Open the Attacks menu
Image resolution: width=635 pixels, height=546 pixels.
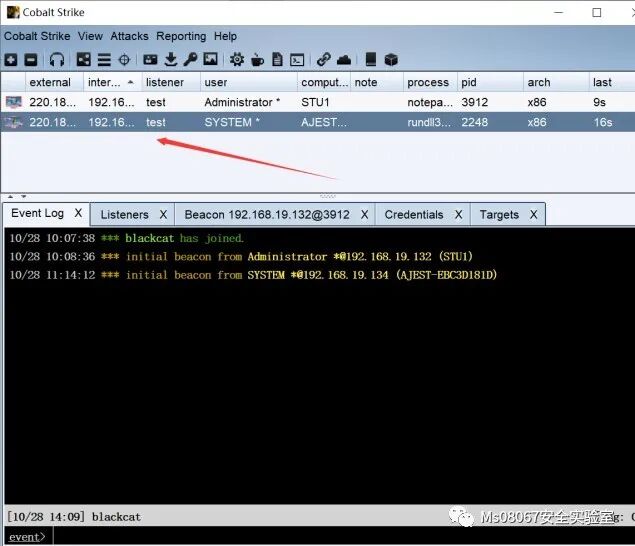tap(129, 36)
